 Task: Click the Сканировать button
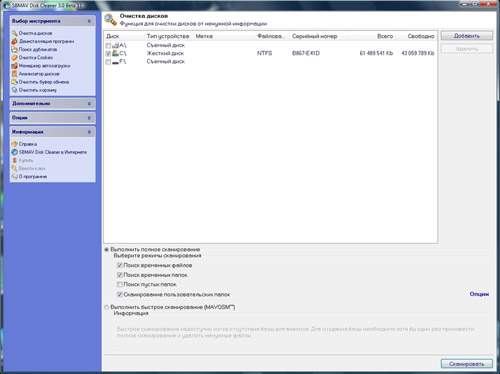coord(467,364)
